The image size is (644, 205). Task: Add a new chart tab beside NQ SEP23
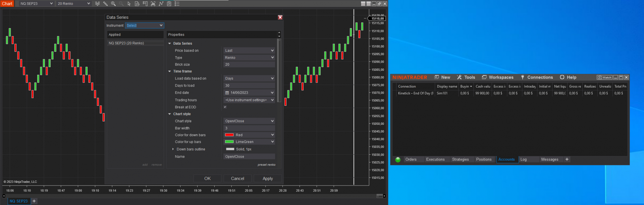tap(34, 201)
